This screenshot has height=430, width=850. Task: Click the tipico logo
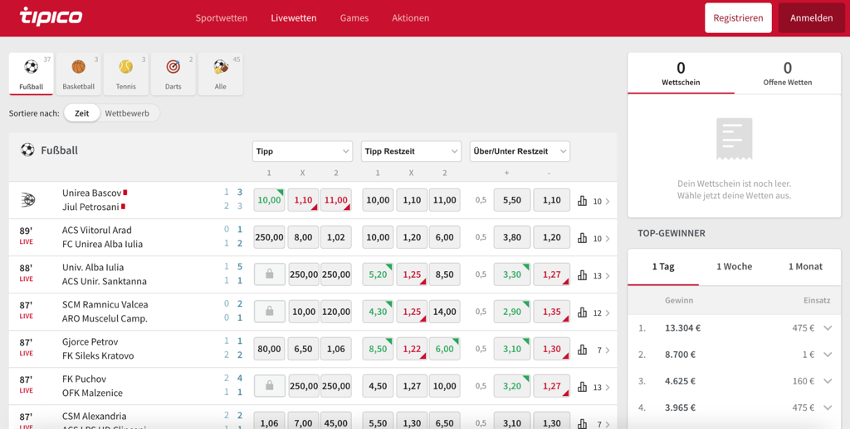tap(52, 17)
